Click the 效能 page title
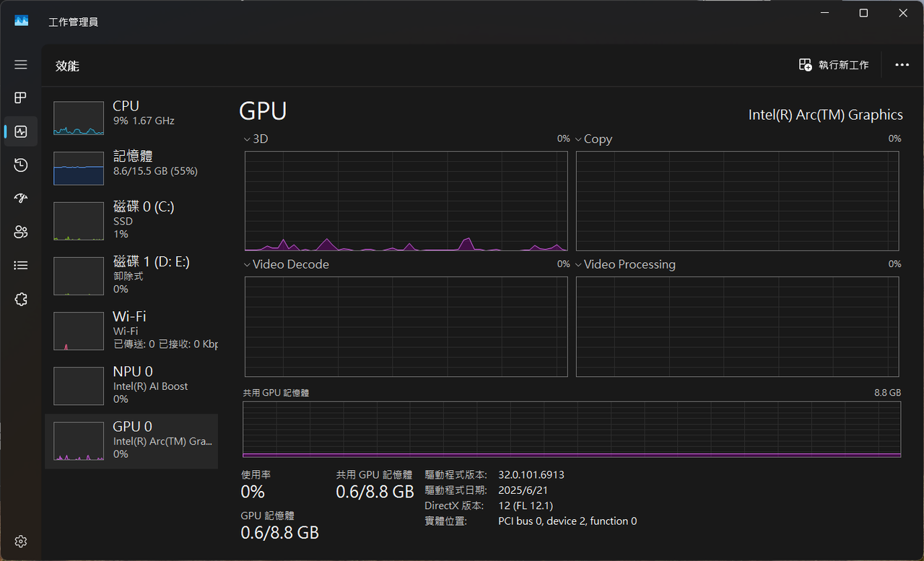 coord(67,66)
